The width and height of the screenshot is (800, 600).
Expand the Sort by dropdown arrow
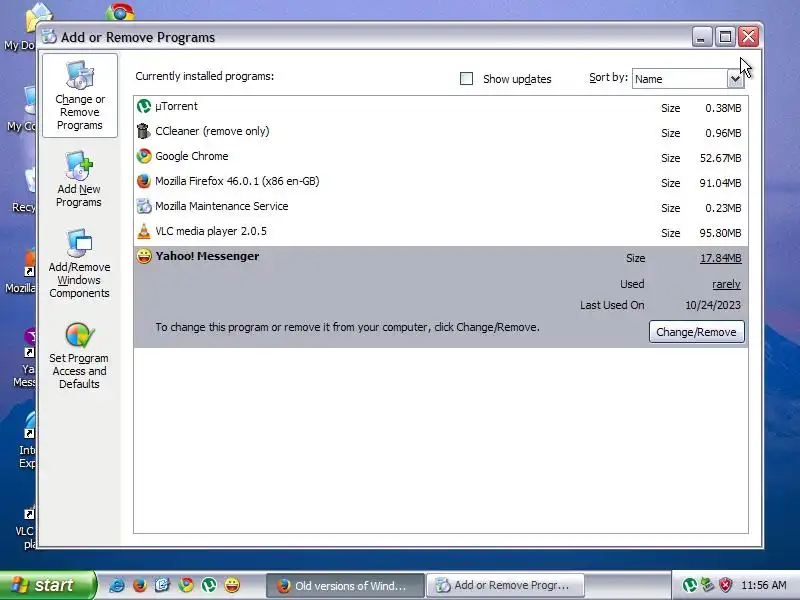(x=735, y=79)
